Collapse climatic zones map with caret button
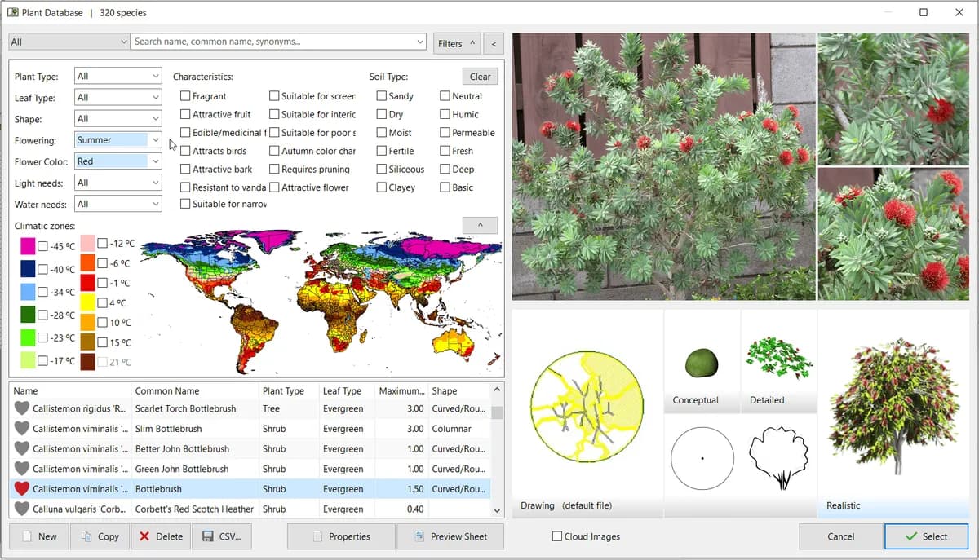The image size is (979, 560). point(481,225)
